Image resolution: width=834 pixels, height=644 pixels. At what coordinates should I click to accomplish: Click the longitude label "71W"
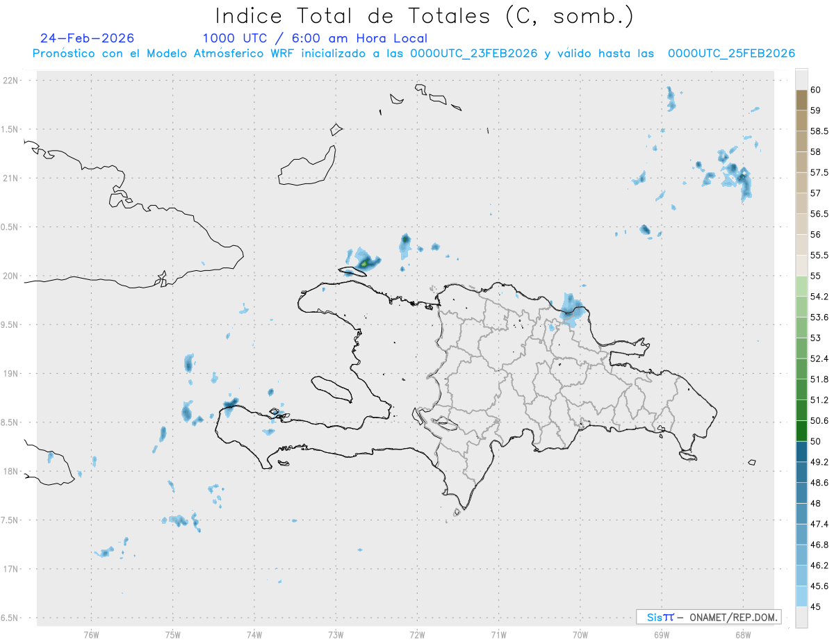tap(498, 634)
